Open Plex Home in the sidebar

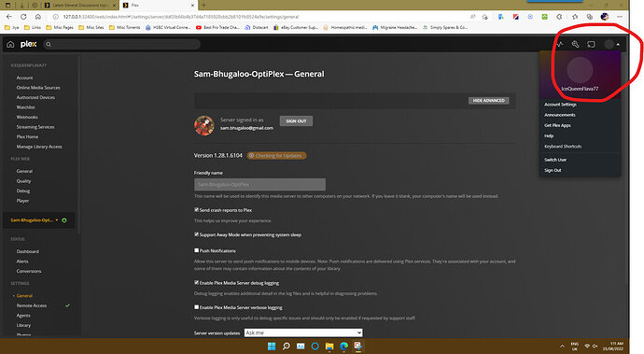tap(27, 137)
